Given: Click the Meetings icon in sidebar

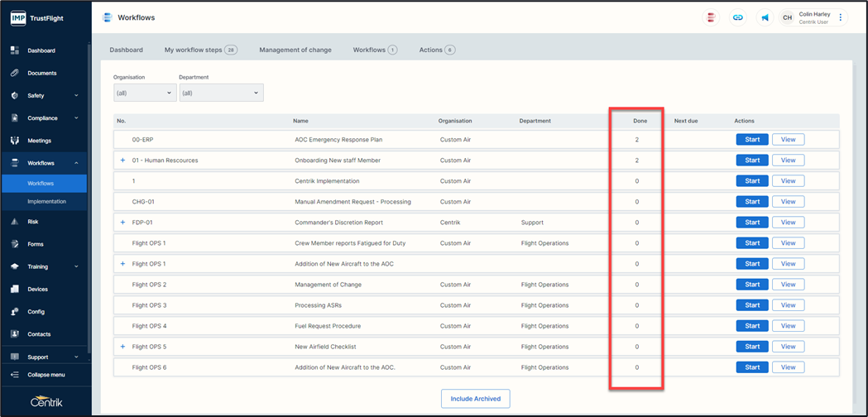Looking at the screenshot, I should [x=14, y=141].
